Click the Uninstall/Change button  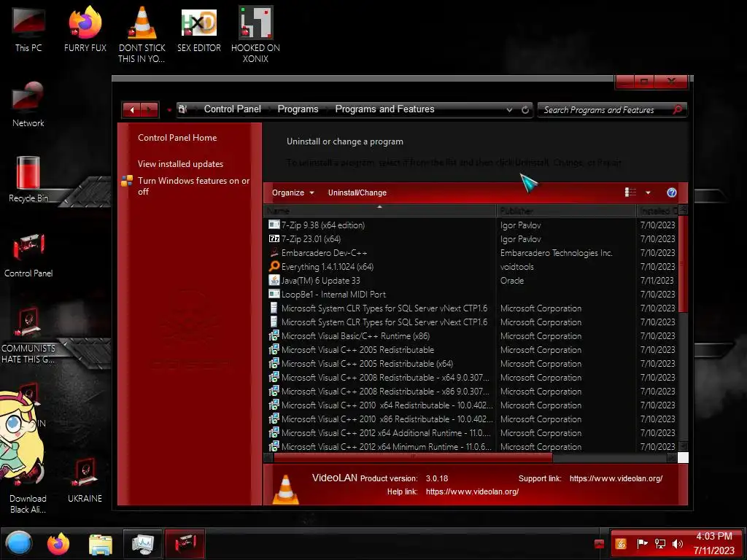[357, 192]
